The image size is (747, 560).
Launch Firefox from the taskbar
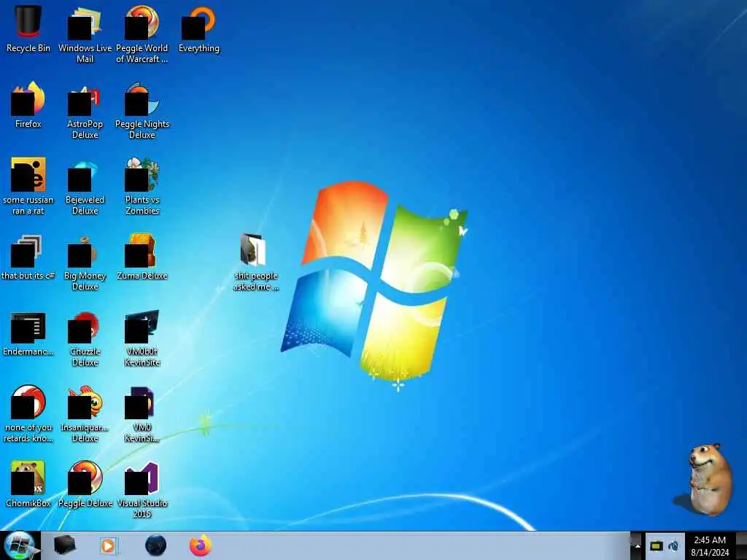[x=201, y=545]
